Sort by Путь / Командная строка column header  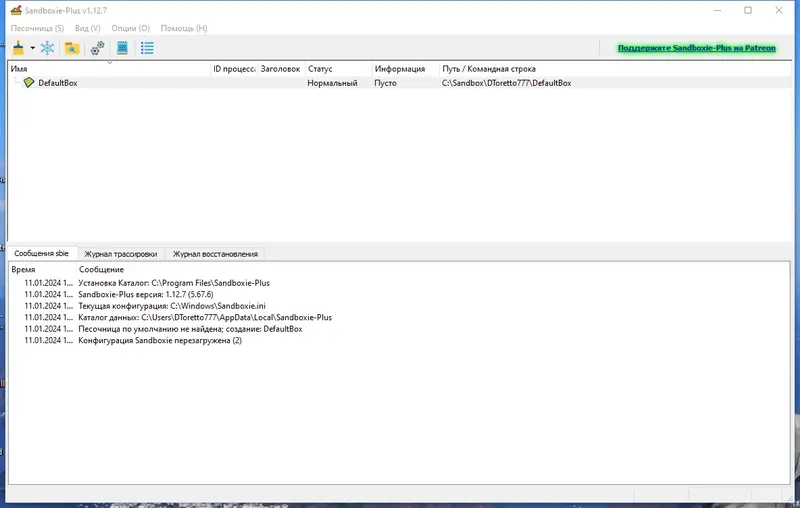coord(615,69)
